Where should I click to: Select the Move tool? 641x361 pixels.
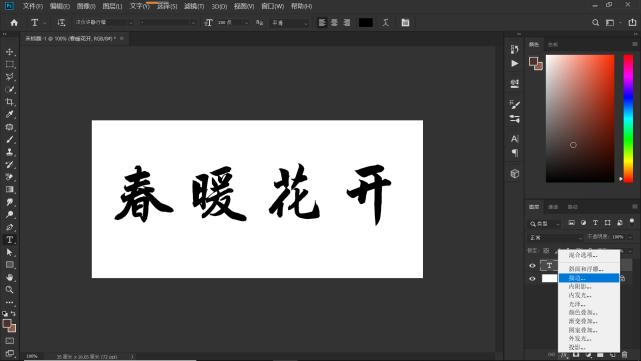[x=9, y=52]
